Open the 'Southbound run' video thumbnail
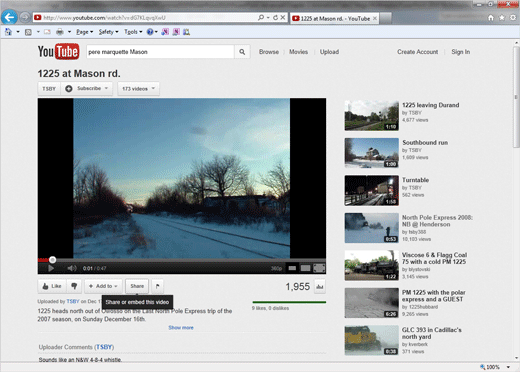The width and height of the screenshot is (520, 372). [372, 153]
